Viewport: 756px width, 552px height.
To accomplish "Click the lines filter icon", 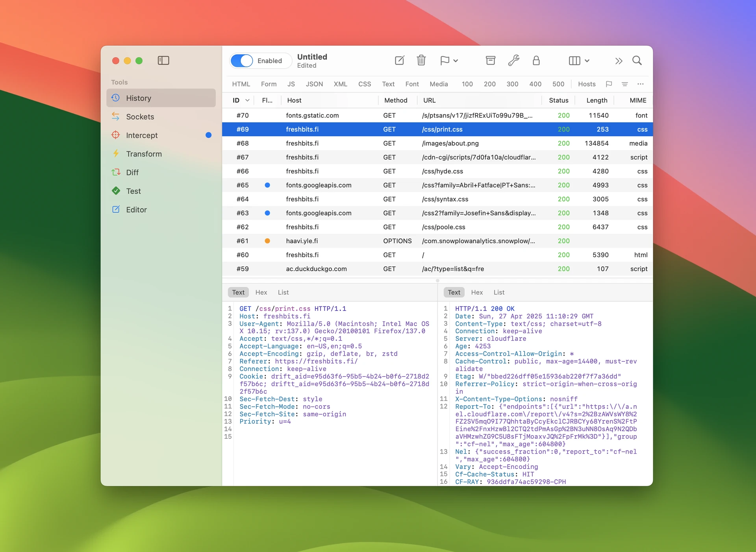I will pyautogui.click(x=624, y=84).
